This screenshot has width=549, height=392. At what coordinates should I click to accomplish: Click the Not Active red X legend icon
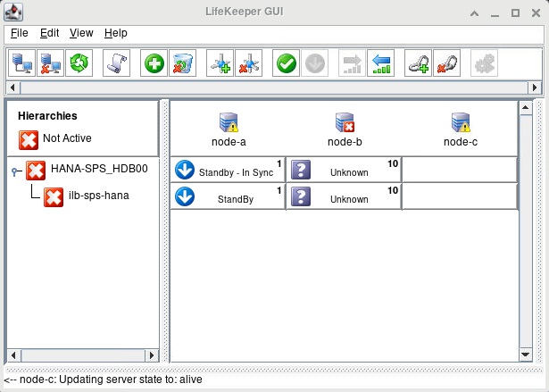[29, 140]
